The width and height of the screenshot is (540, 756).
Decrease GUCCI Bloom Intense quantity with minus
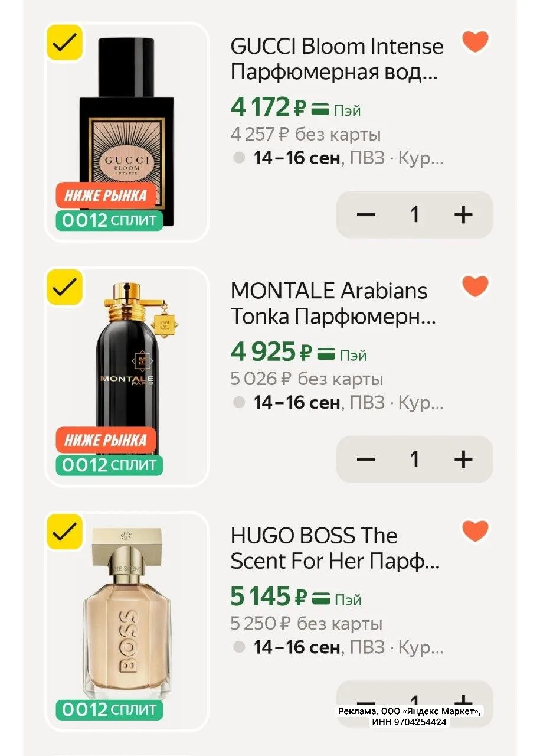click(x=366, y=214)
